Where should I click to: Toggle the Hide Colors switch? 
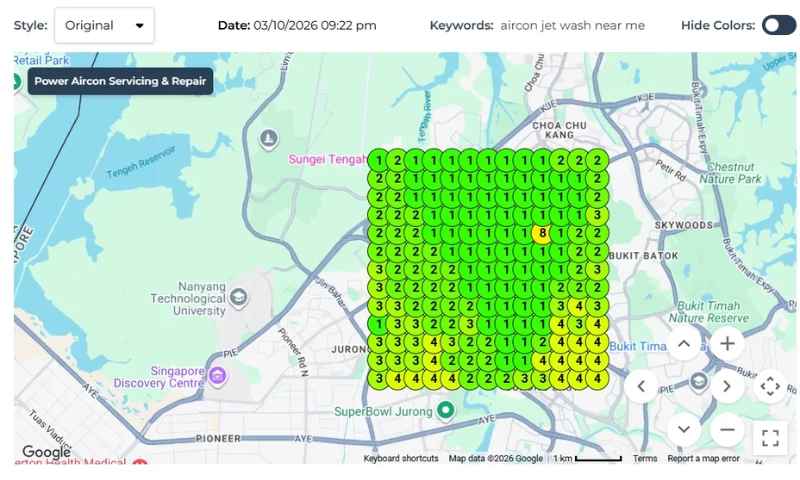coord(779,25)
